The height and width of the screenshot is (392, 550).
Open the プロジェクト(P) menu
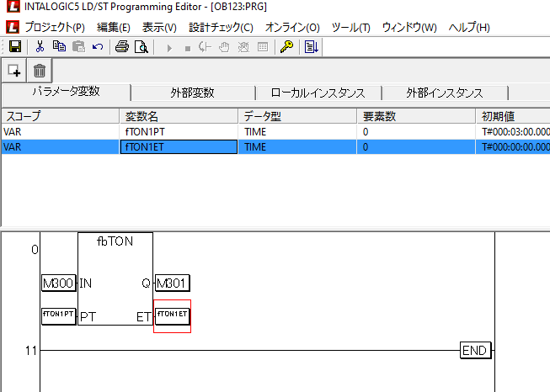55,28
